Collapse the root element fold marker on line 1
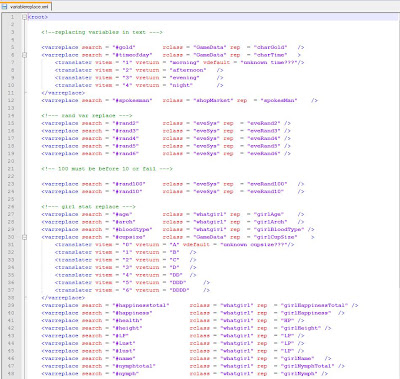Viewport: 400px width, 379px height. [24, 17]
